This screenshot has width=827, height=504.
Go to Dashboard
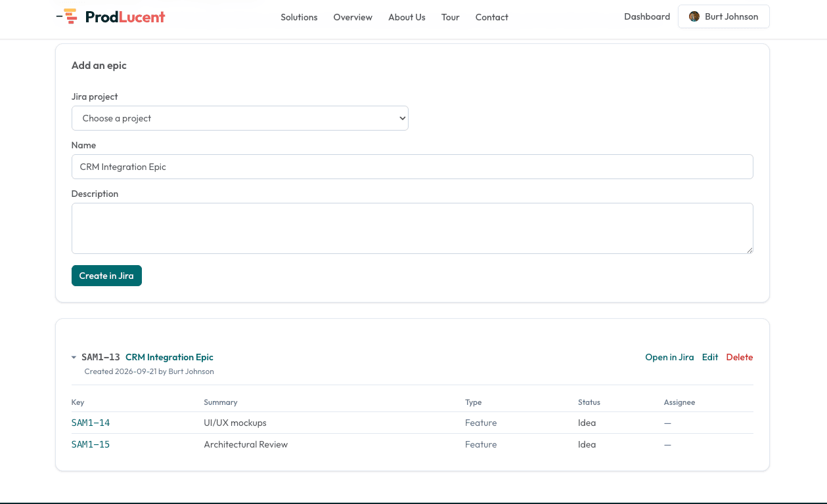(647, 16)
